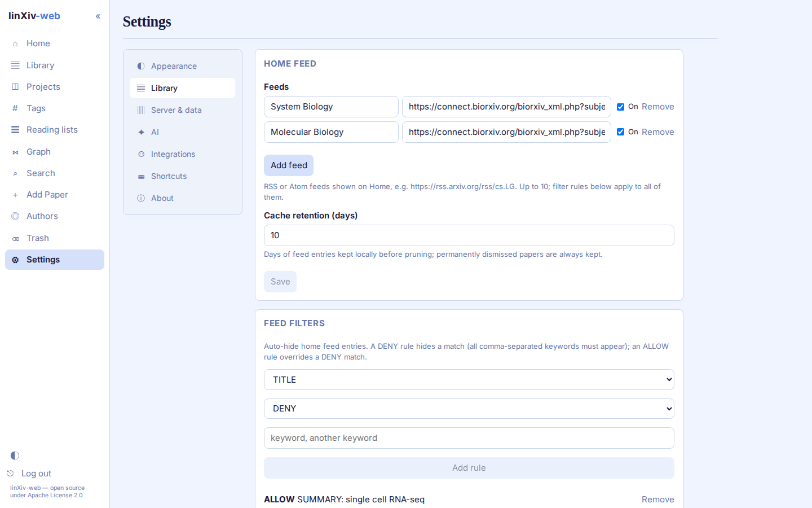Toggle the Molecular Biology feed On checkbox
Image resolution: width=812 pixels, height=508 pixels.
click(x=620, y=132)
